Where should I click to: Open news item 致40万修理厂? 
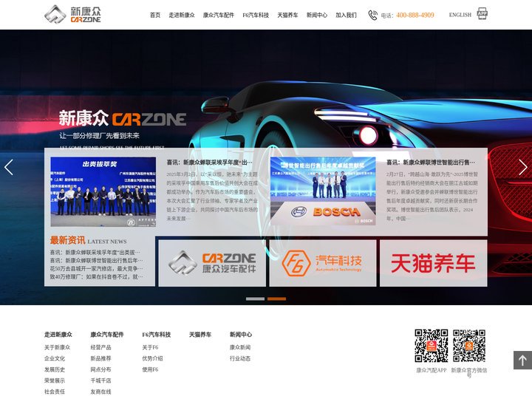click(x=96, y=277)
